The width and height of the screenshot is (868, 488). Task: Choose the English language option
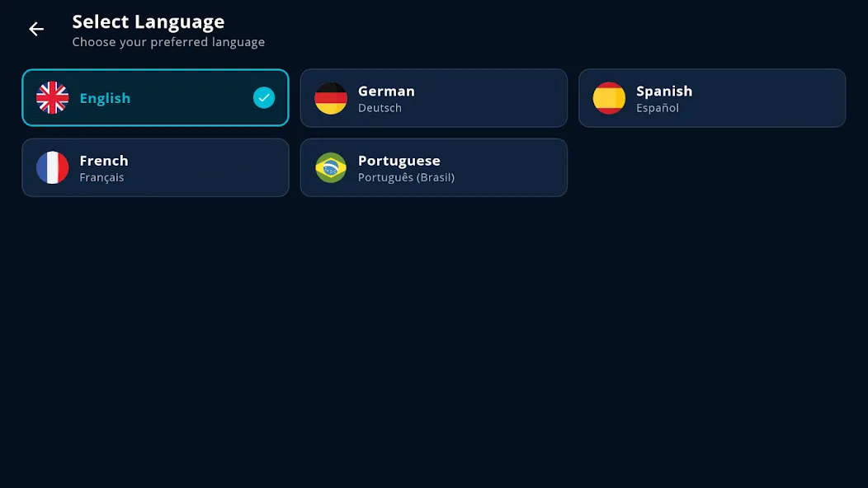point(156,98)
